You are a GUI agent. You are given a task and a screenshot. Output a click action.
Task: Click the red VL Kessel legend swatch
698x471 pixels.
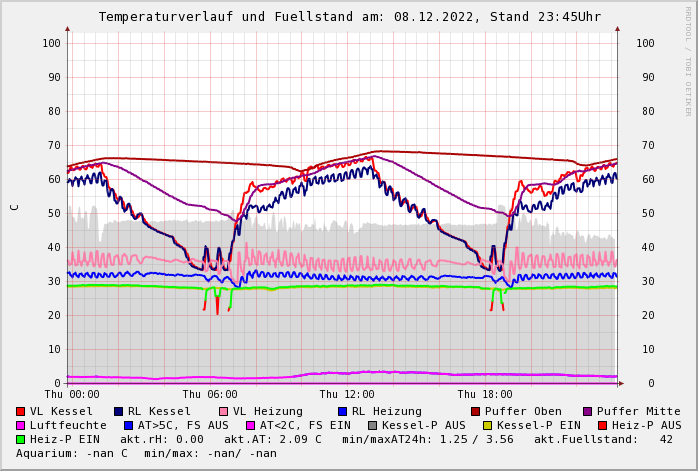click(x=20, y=411)
